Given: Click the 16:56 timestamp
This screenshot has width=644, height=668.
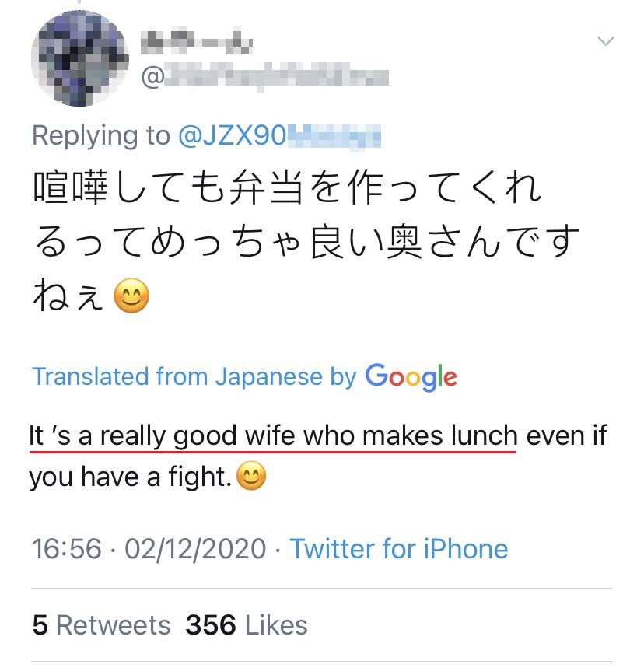Looking at the screenshot, I should click(67, 549).
